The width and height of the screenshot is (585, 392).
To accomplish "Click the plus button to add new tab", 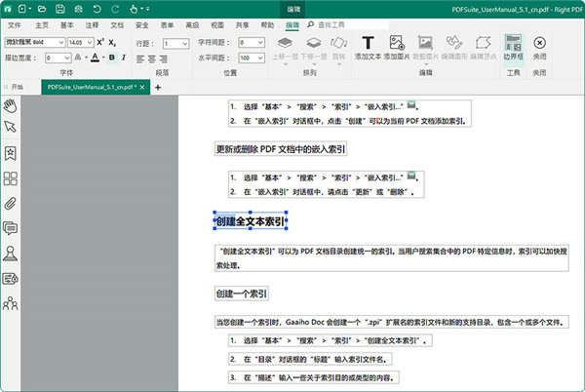I will coord(158,87).
